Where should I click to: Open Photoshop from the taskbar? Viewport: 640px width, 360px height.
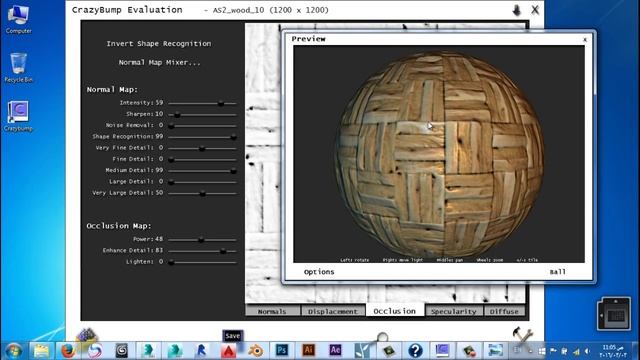click(x=282, y=350)
